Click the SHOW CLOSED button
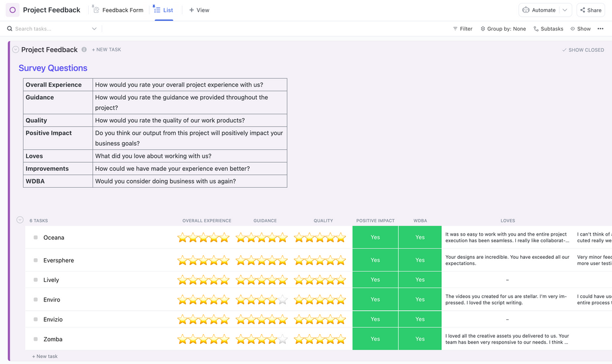Viewport: 612px width, 364px height. point(583,50)
